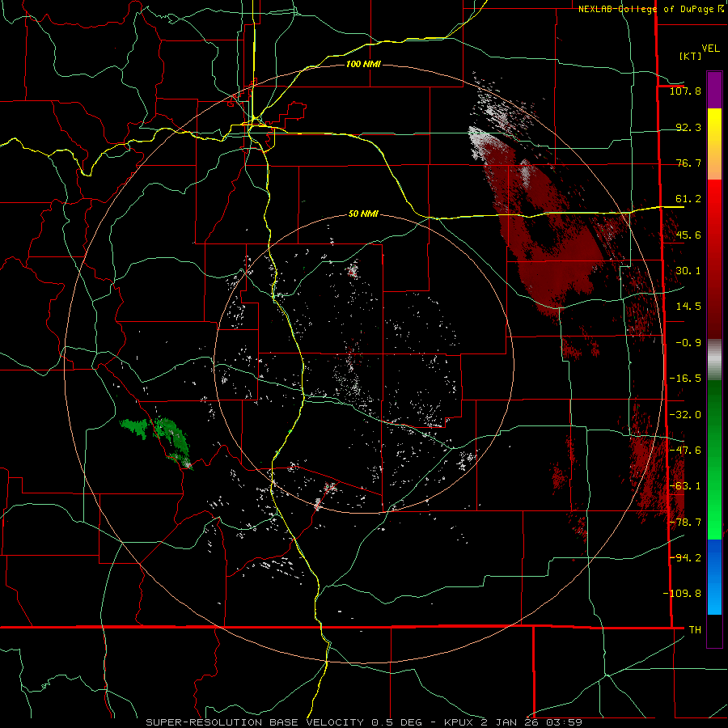Select the 107.8 scale value
The width and height of the screenshot is (728, 728).
click(x=685, y=91)
